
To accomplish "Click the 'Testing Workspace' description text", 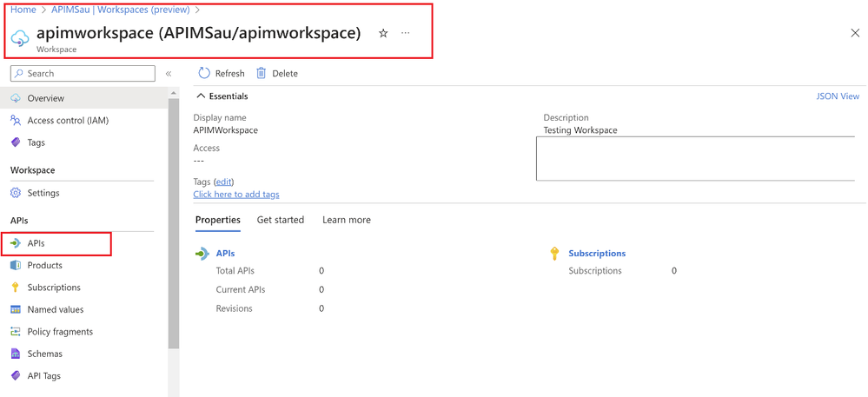I will pyautogui.click(x=580, y=130).
